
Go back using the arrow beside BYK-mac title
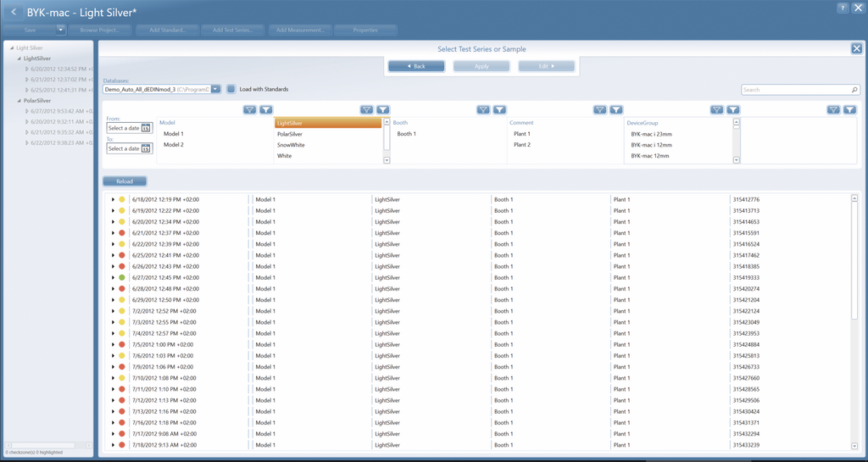click(x=14, y=12)
